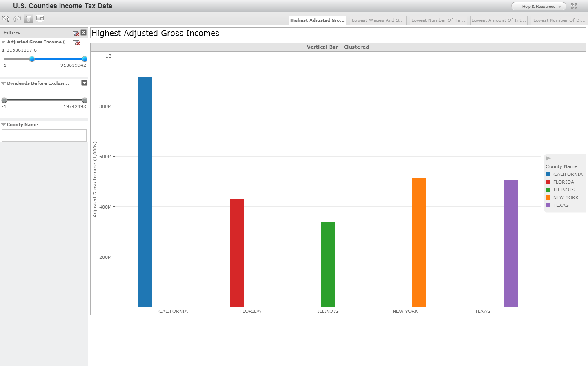Viewport: 588px width, 368px height.
Task: Collapse the Adjusted Gross Income filter section
Action: coord(4,42)
